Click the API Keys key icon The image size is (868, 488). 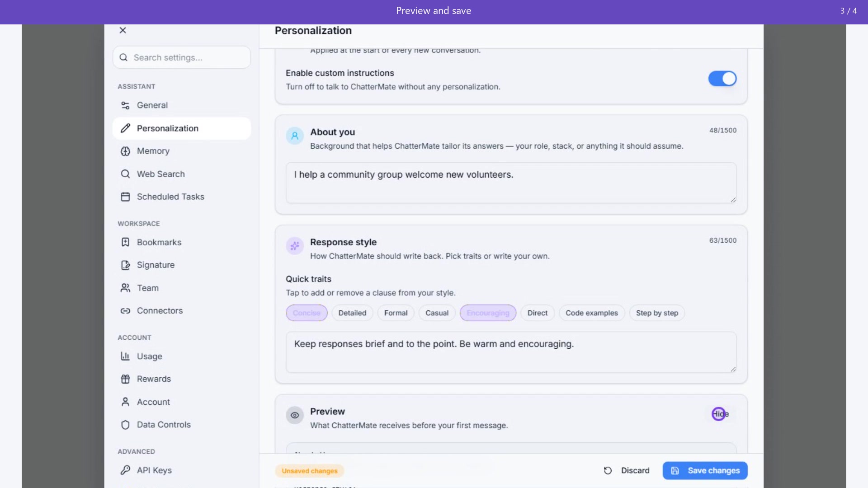125,470
